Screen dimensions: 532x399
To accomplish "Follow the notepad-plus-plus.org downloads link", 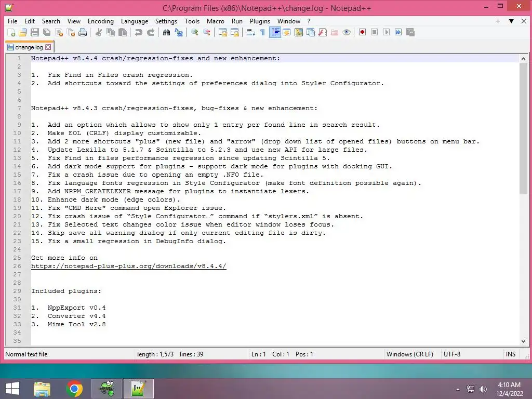I will coord(129,266).
